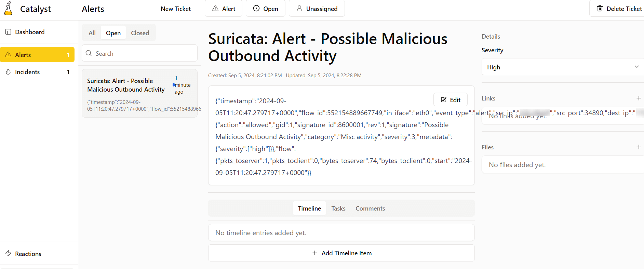Show All tickets filter
This screenshot has height=269, width=644.
point(92,33)
